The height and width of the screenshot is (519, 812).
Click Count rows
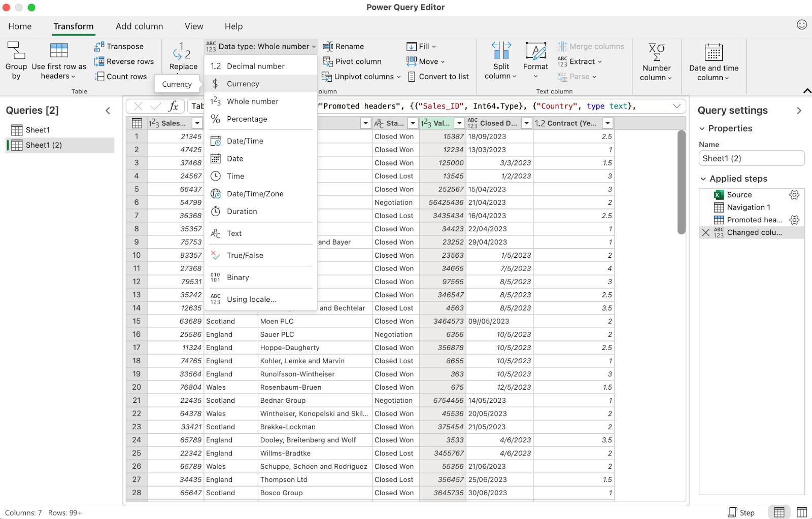[x=121, y=77]
